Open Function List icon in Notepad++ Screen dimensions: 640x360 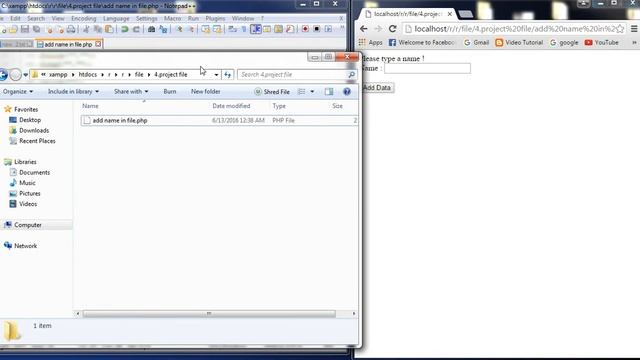[x=290, y=29]
